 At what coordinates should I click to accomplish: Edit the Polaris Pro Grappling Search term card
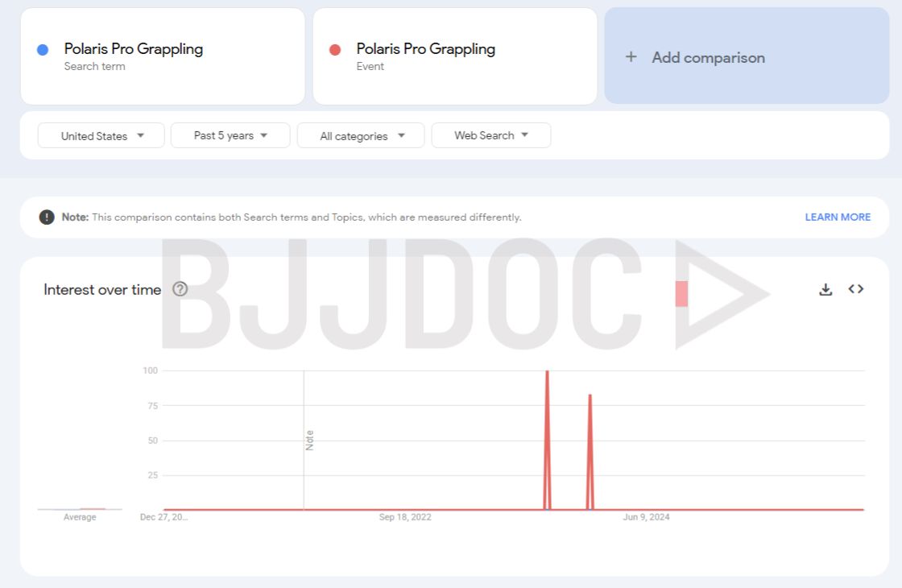pyautogui.click(x=163, y=56)
